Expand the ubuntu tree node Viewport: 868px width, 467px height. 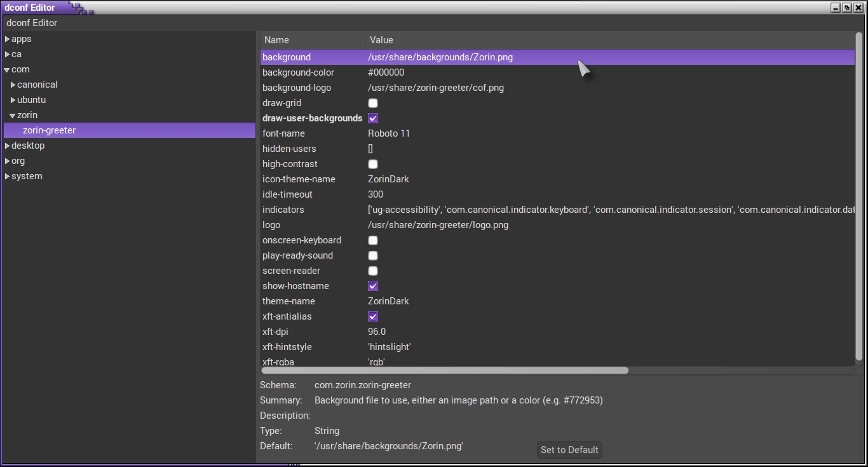[x=14, y=100]
